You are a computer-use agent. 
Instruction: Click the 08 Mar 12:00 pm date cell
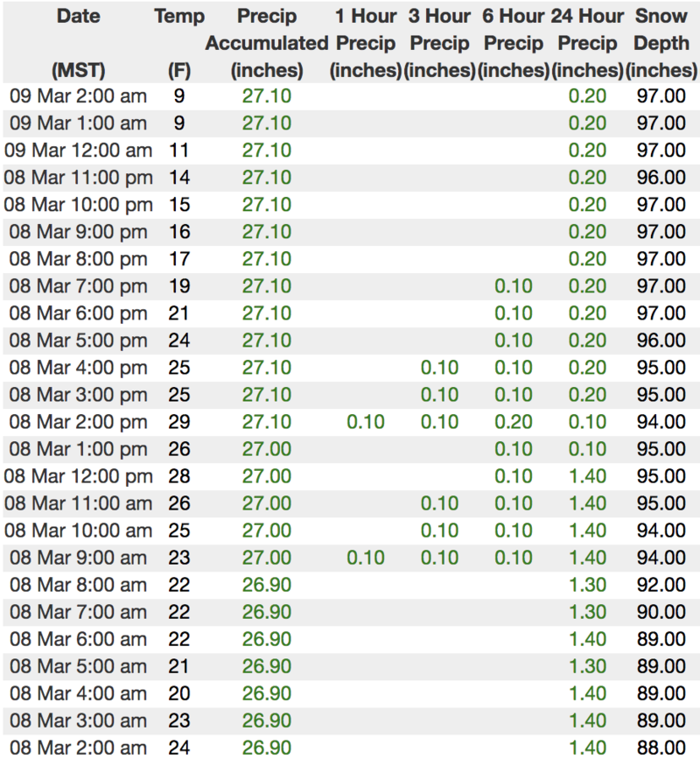77,476
